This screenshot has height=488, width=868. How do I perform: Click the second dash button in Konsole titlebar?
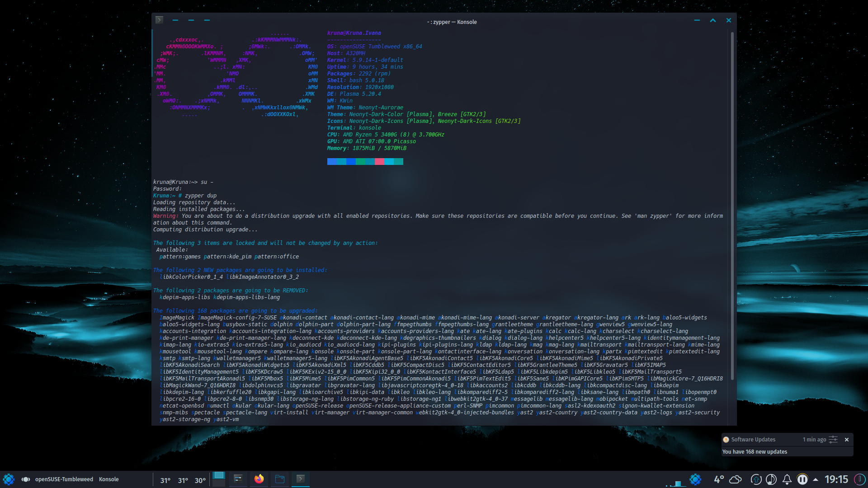(x=191, y=20)
